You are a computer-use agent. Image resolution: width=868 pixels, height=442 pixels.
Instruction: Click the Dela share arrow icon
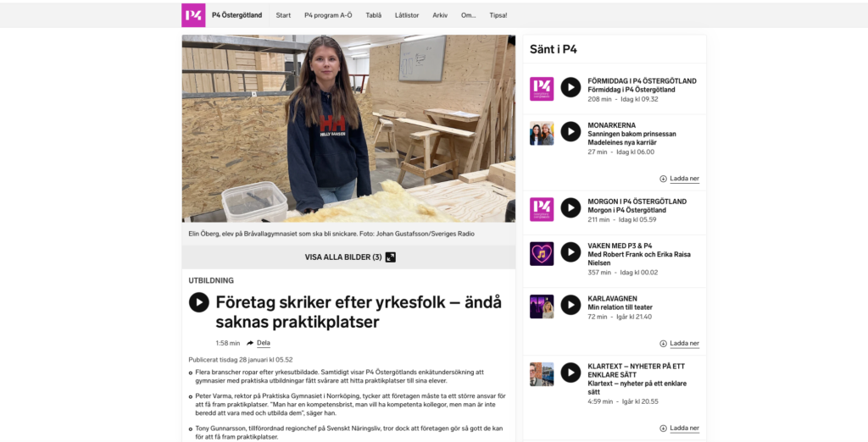coord(250,343)
